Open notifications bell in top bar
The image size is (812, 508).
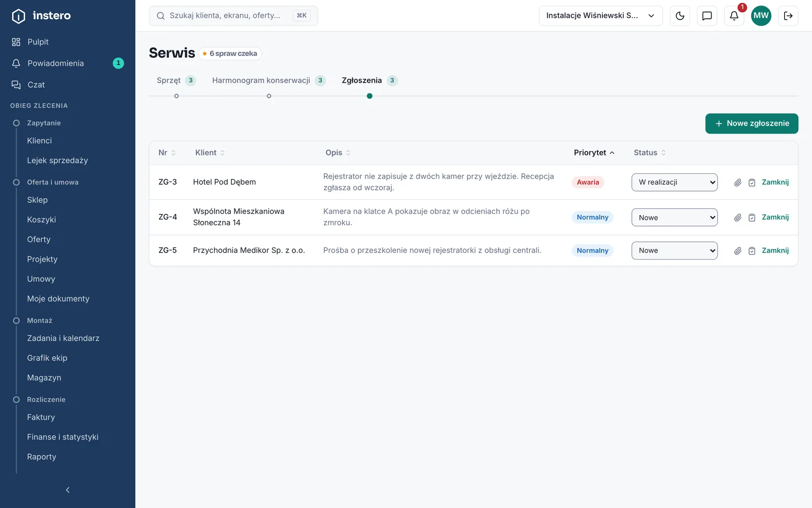point(734,16)
